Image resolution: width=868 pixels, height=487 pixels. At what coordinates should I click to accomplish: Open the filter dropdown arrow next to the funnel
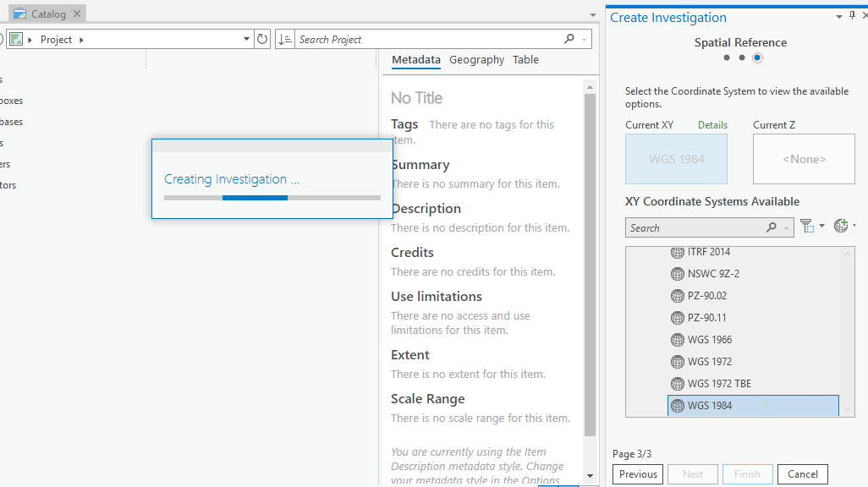point(821,226)
